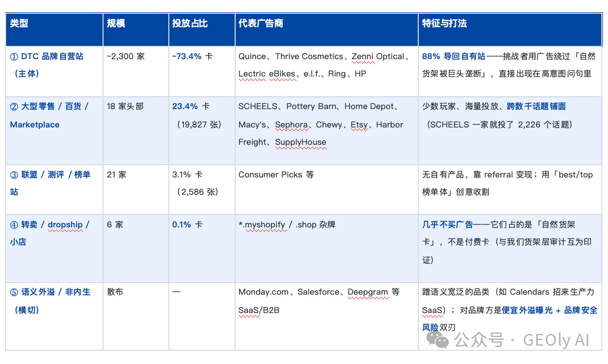Click the SaaS/B2B text
Image resolution: width=608 pixels, height=364 pixels.
(259, 310)
